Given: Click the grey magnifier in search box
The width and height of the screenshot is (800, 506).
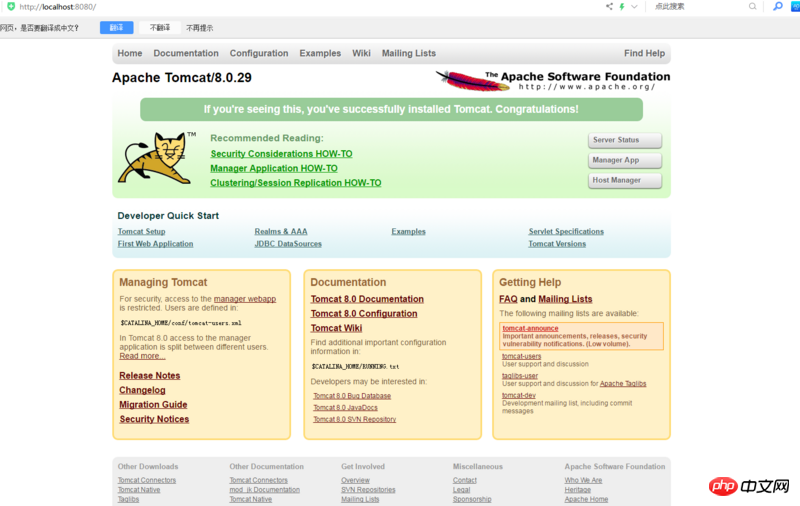Looking at the screenshot, I should (x=753, y=7).
